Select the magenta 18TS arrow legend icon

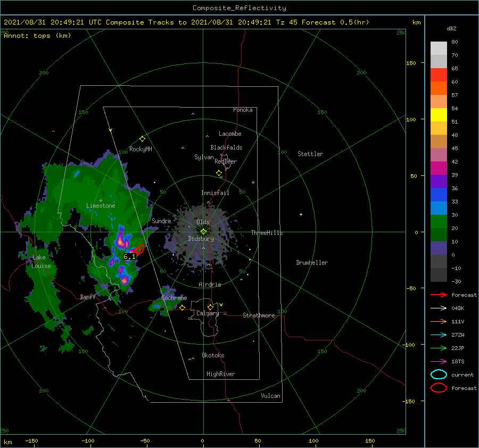point(439,362)
